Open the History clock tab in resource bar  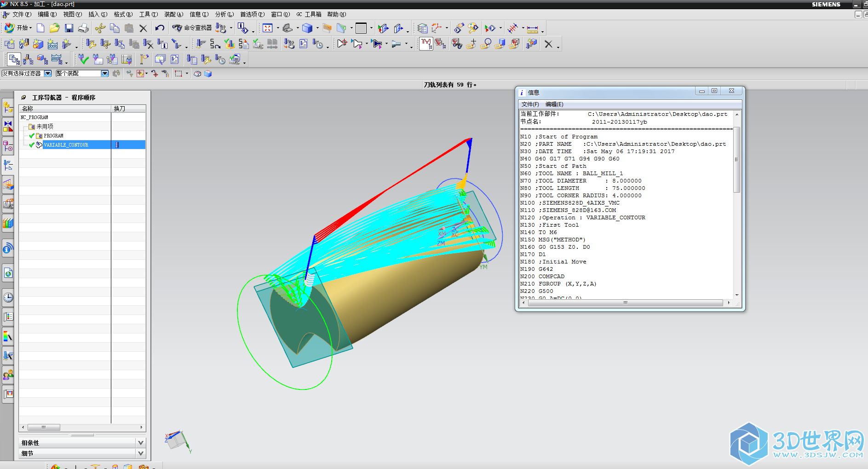(x=8, y=297)
